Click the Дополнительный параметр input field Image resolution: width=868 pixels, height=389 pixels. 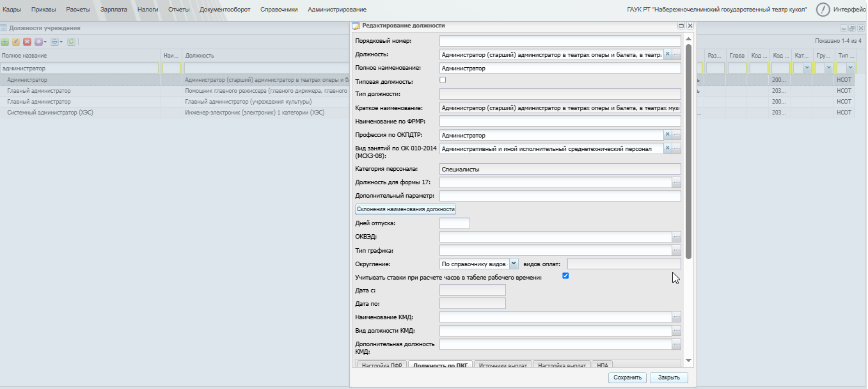tap(560, 196)
